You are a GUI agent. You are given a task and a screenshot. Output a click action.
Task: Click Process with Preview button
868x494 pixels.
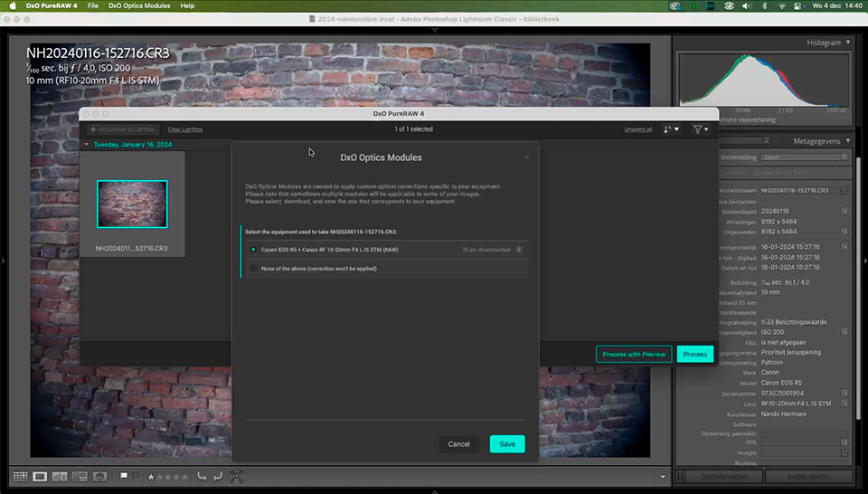pyautogui.click(x=634, y=355)
